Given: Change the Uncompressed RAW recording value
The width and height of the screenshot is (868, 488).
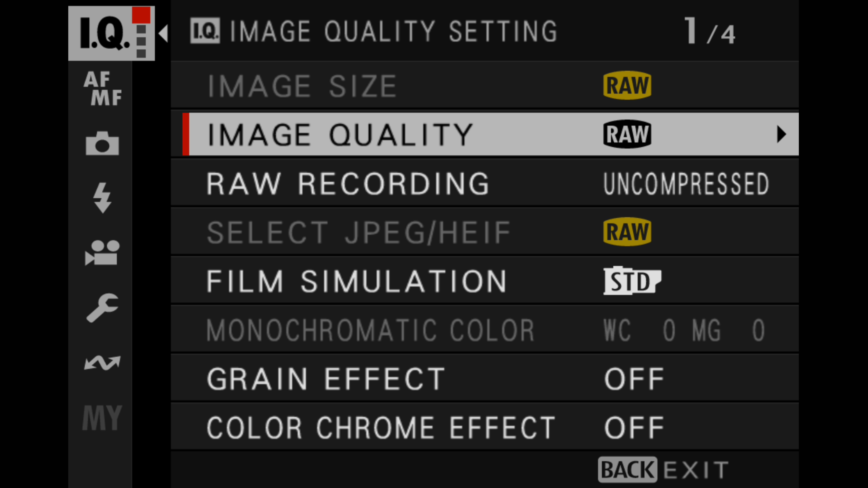Looking at the screenshot, I should click(686, 183).
